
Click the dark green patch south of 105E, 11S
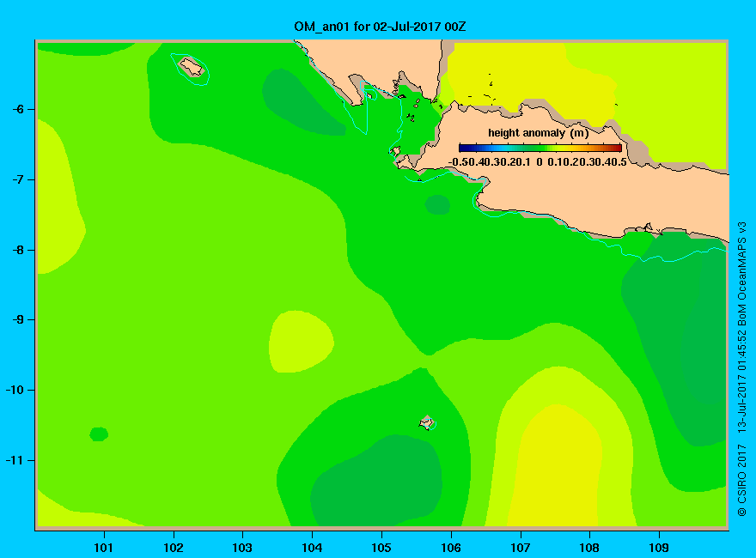pyautogui.click(x=376, y=482)
